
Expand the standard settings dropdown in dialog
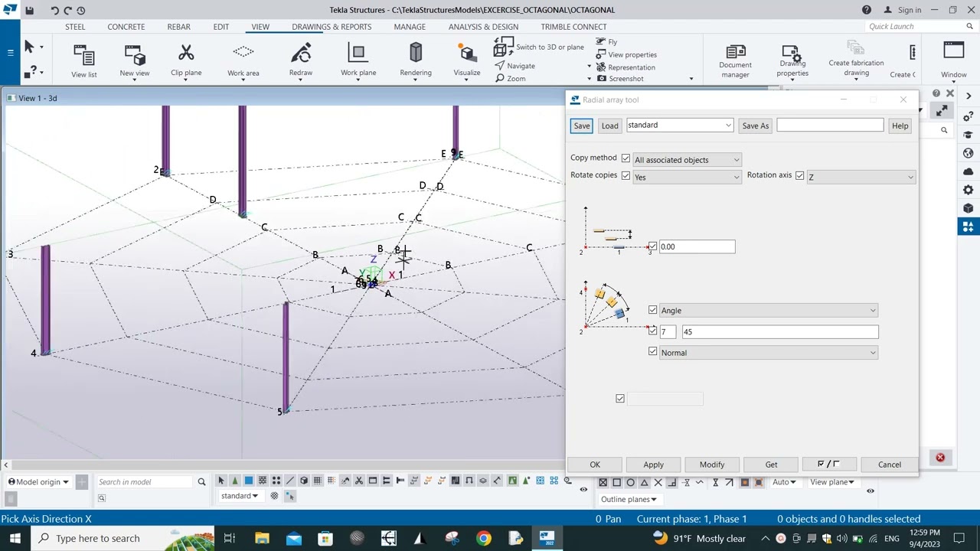point(680,125)
